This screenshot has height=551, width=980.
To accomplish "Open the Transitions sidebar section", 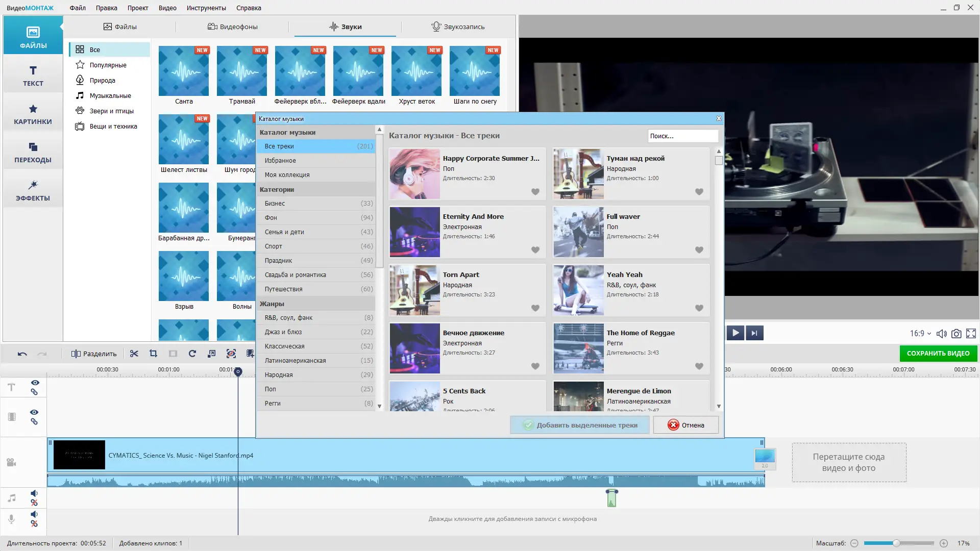I will [33, 152].
